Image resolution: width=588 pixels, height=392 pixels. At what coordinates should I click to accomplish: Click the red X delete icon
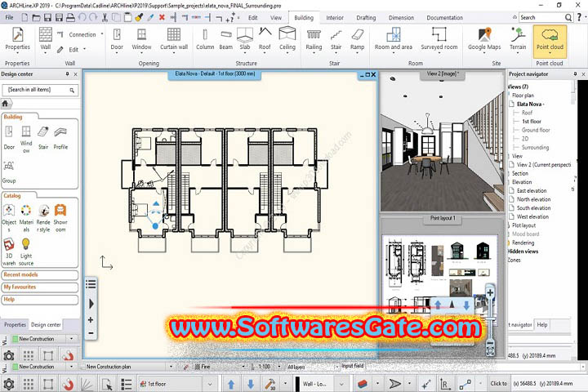162,17
